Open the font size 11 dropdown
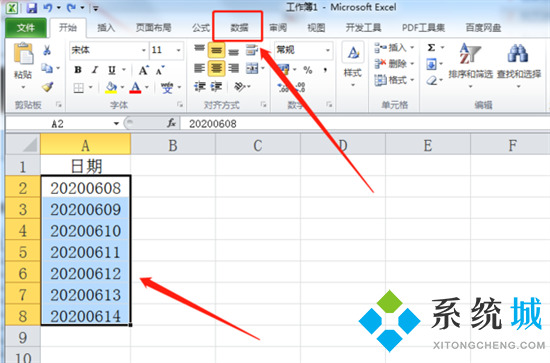 point(179,50)
